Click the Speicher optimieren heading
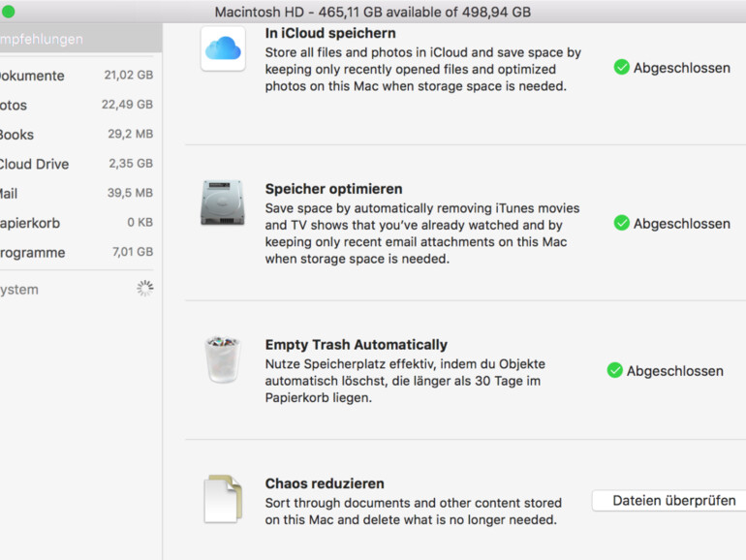The height and width of the screenshot is (560, 746). pyautogui.click(x=333, y=189)
